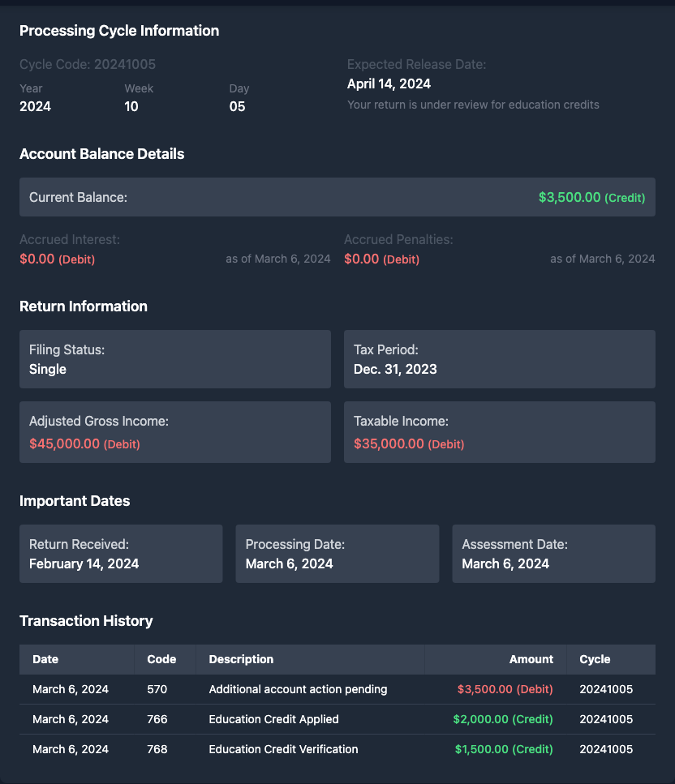This screenshot has width=675, height=784.
Task: Select the code 570 transaction row
Action: coord(337,689)
